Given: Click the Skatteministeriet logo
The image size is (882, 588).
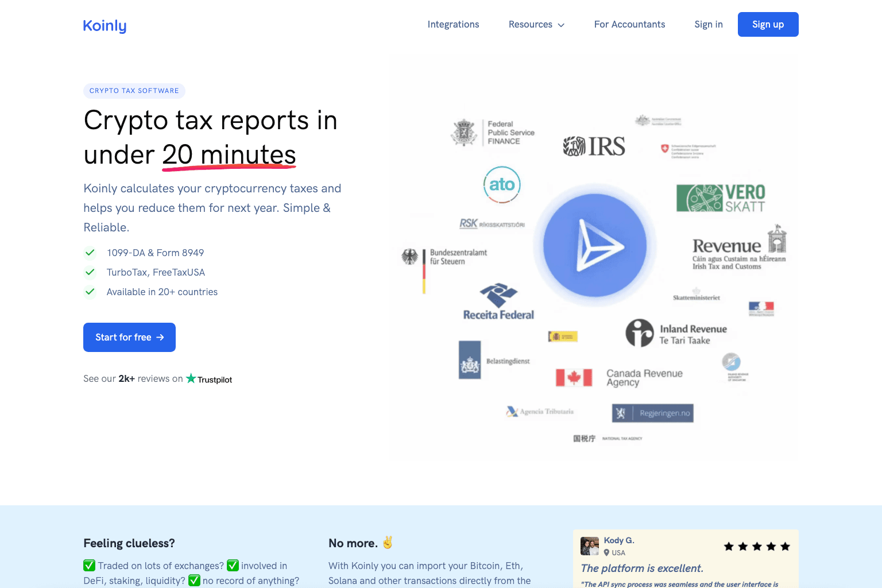Looking at the screenshot, I should (x=697, y=295).
